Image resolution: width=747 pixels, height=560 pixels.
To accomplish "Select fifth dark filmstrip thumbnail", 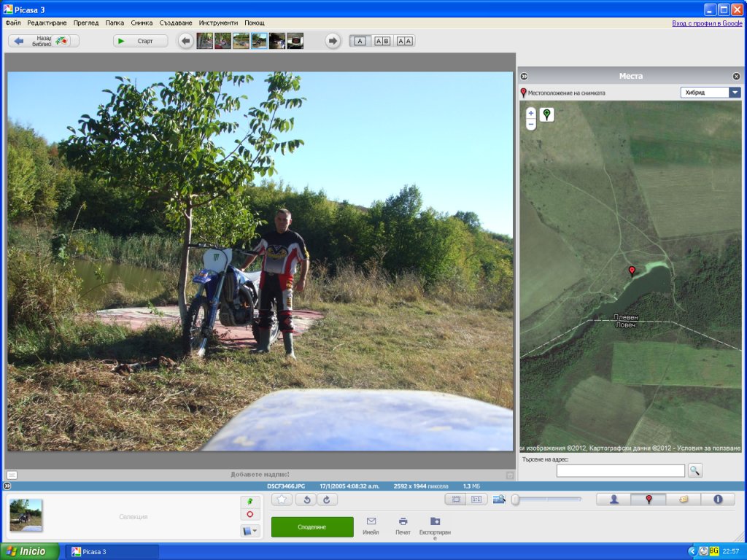I will click(x=277, y=41).
